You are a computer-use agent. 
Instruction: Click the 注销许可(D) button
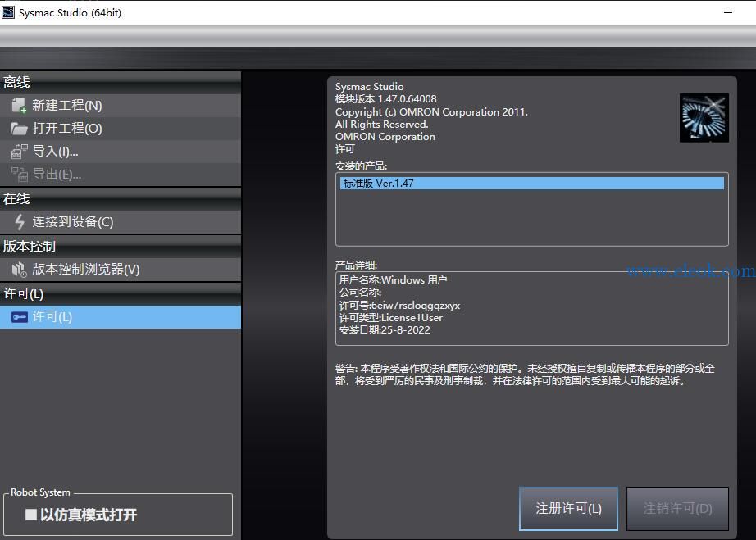point(677,509)
